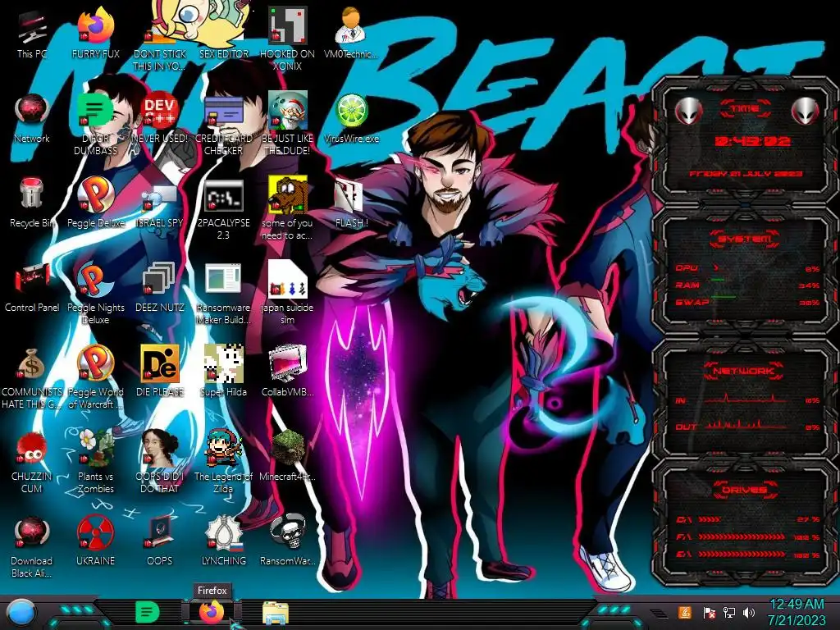The image size is (840, 630).
Task: Open File Explorer from the taskbar
Action: (x=276, y=613)
